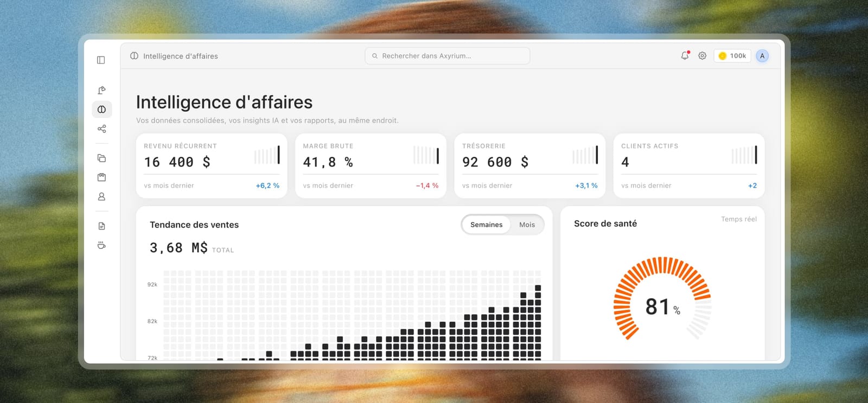The width and height of the screenshot is (868, 403).
Task: Click the "82k" axis label
Action: [x=152, y=321]
